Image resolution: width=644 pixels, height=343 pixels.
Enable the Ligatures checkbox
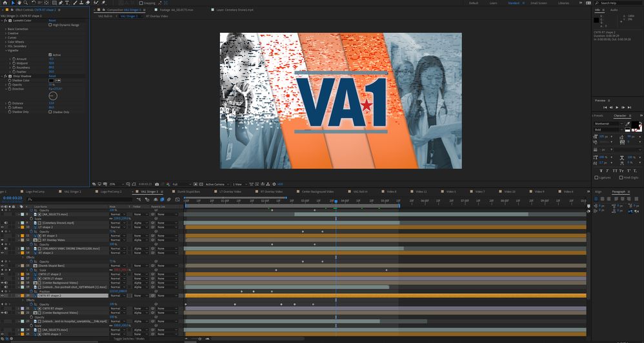point(596,177)
